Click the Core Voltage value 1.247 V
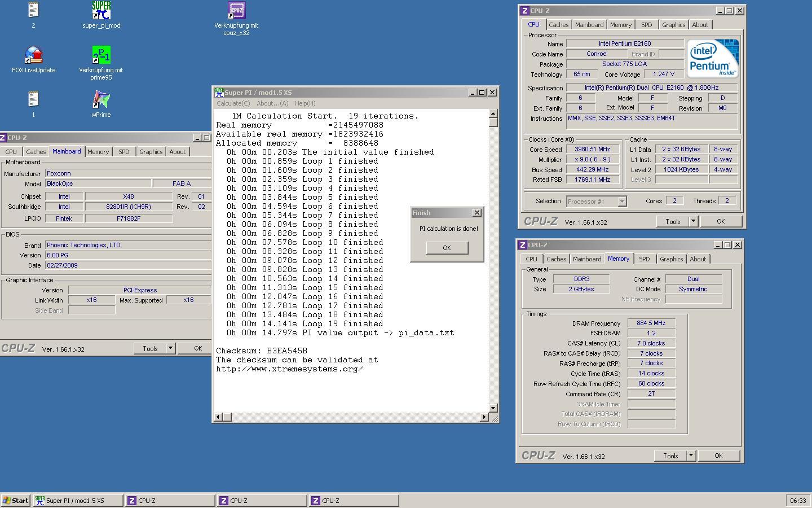Viewport: 812px width, 508px height. [x=664, y=75]
